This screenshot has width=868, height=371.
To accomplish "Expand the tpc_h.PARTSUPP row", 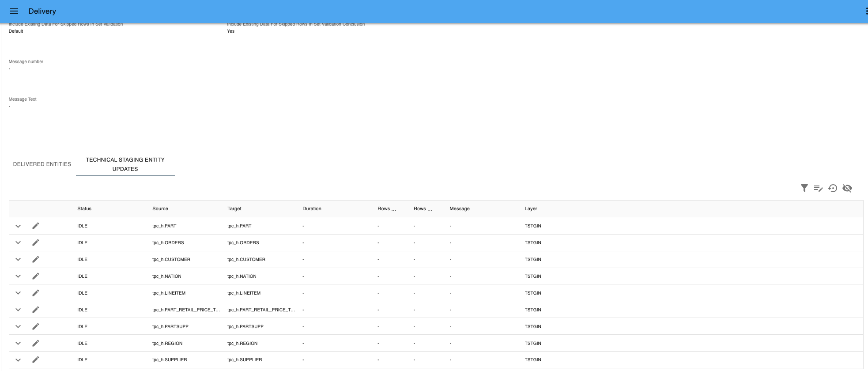I will coord(18,326).
